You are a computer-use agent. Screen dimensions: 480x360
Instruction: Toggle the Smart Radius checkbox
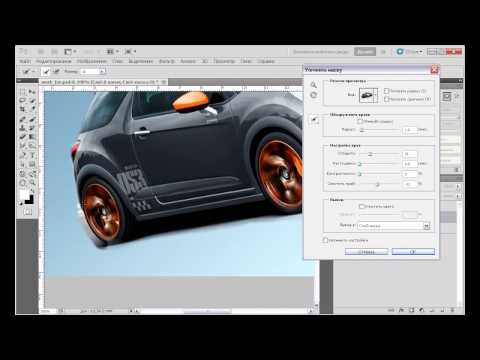360,121
